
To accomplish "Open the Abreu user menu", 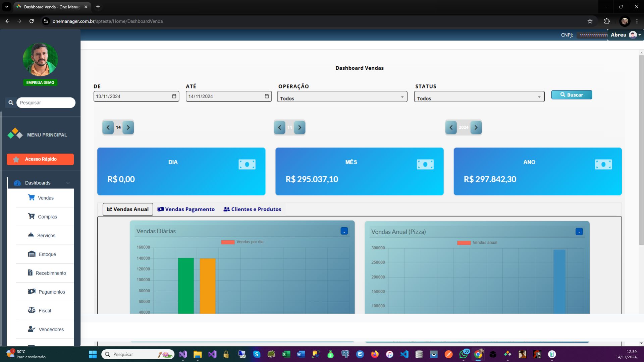I will pyautogui.click(x=626, y=35).
